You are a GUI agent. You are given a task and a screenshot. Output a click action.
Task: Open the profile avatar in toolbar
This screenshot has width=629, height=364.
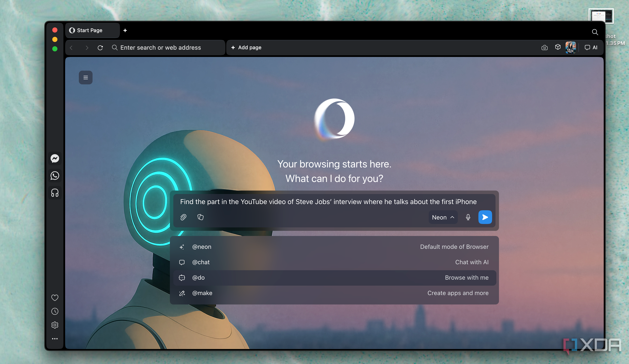[571, 47]
